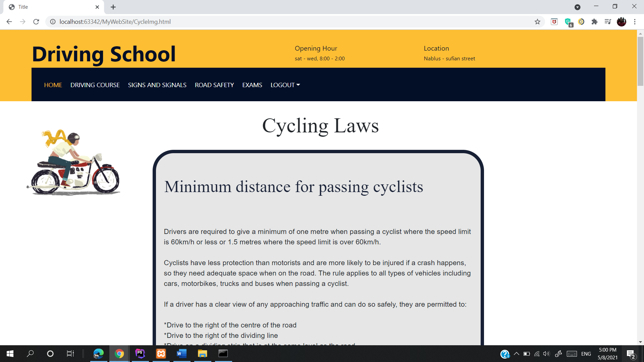Screen dimensions: 644x362
Task: Open Microsoft Word from the taskbar
Action: [181, 354]
